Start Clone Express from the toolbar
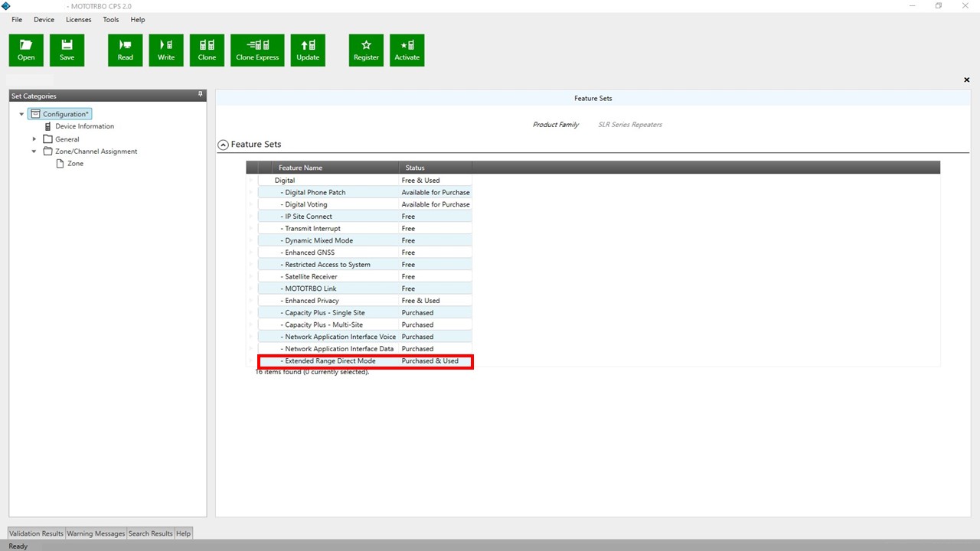 coord(256,48)
